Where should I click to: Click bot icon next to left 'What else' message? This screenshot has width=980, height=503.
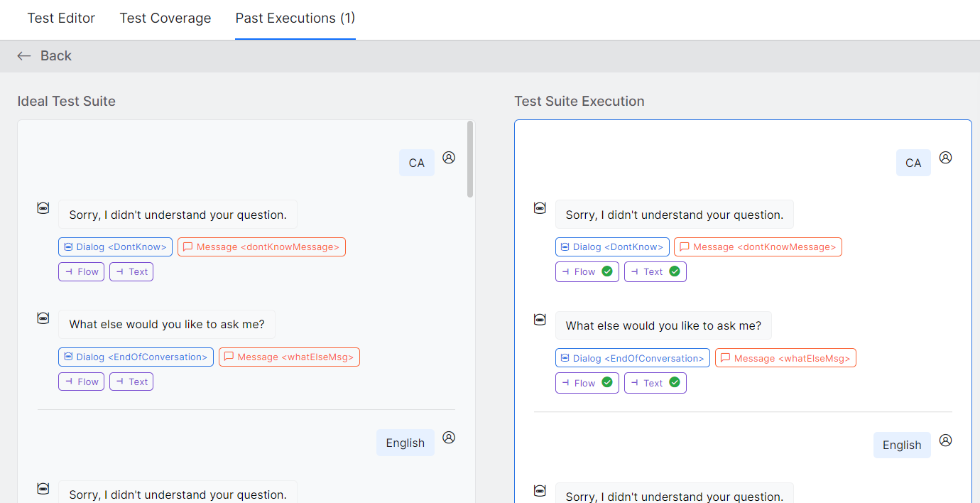point(43,318)
